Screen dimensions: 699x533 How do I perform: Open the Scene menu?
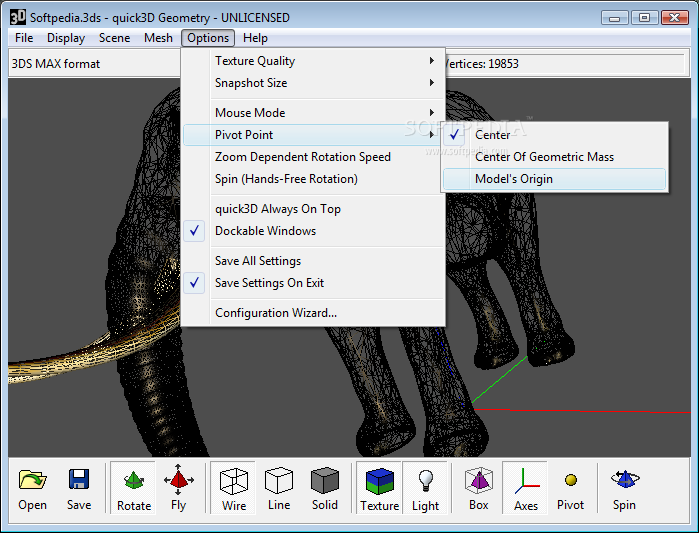coord(115,38)
